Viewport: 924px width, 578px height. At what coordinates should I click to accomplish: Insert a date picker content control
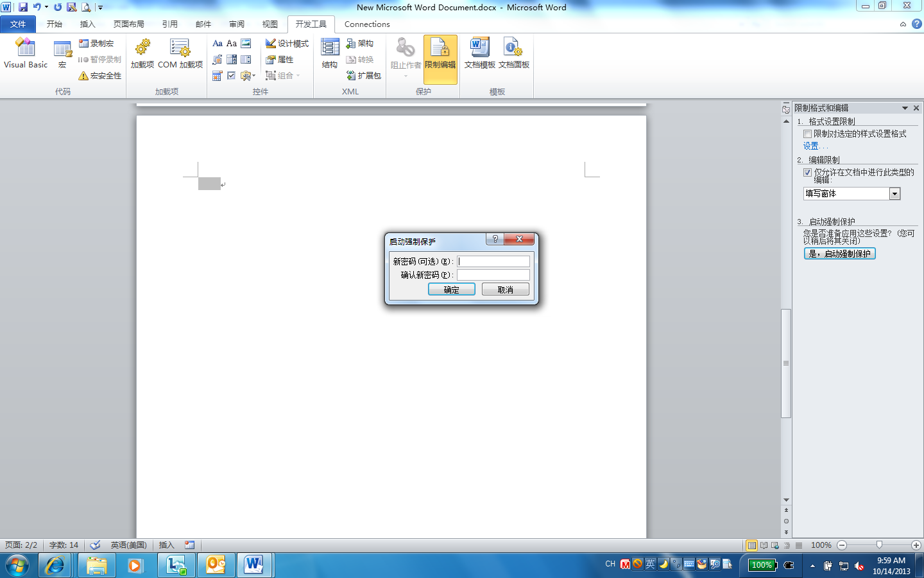pos(218,75)
